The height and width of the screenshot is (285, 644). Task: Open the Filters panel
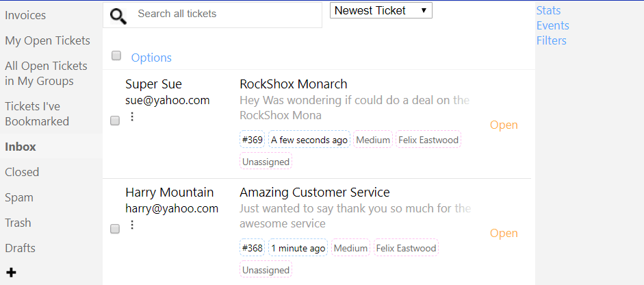pyautogui.click(x=551, y=40)
